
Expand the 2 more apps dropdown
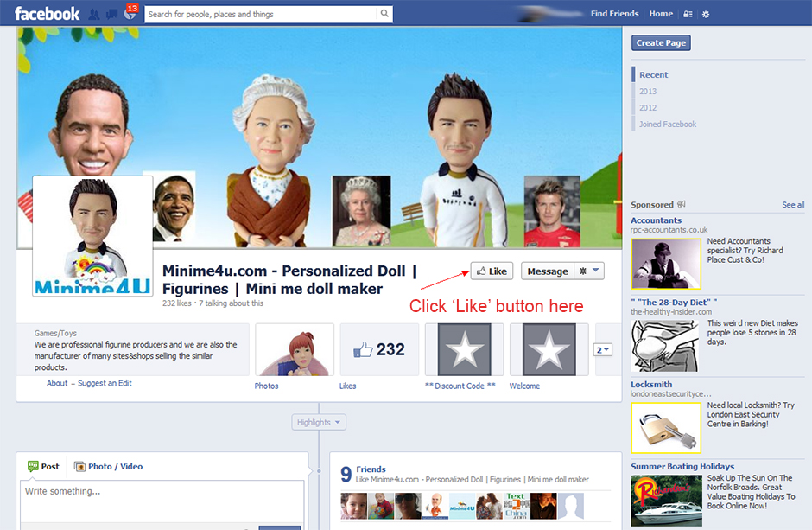pos(602,349)
